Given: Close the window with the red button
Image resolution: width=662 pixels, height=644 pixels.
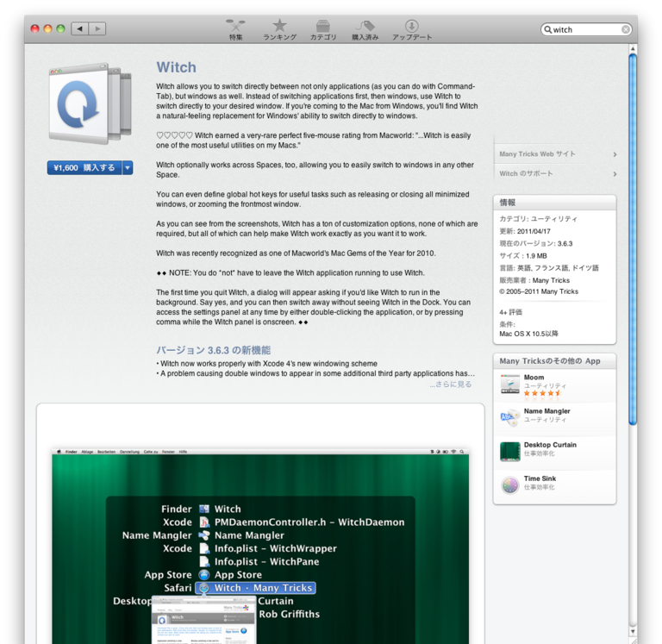Looking at the screenshot, I should (x=35, y=28).
